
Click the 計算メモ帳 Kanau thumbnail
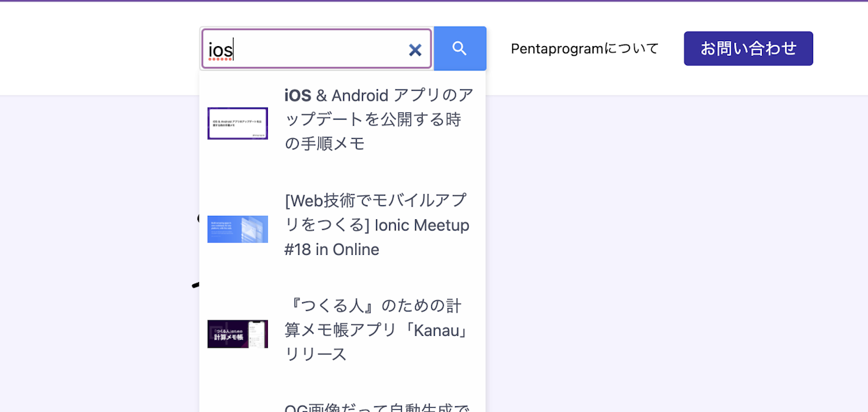click(237, 334)
